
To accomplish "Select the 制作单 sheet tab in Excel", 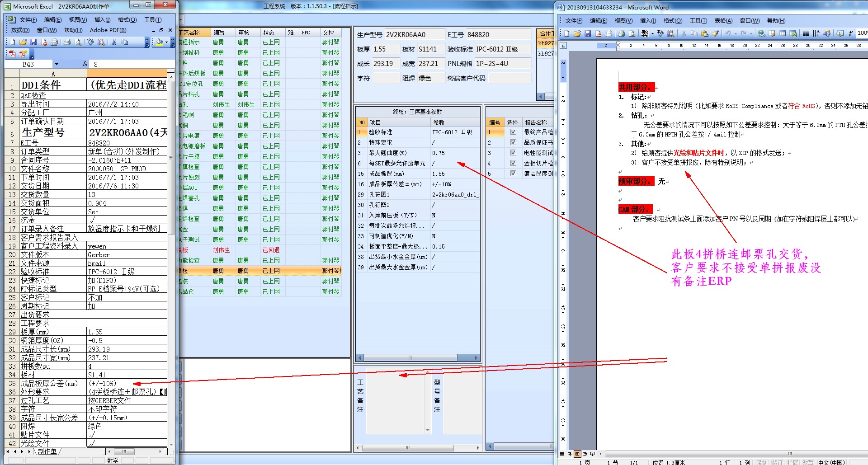I will pos(47,451).
